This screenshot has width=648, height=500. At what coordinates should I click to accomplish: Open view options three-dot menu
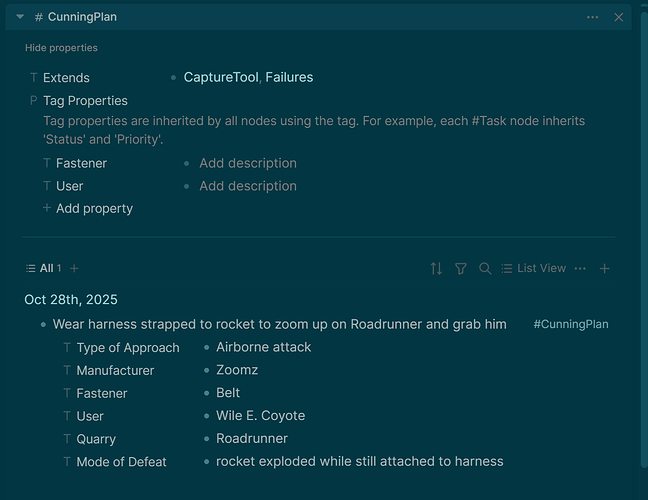tap(580, 268)
